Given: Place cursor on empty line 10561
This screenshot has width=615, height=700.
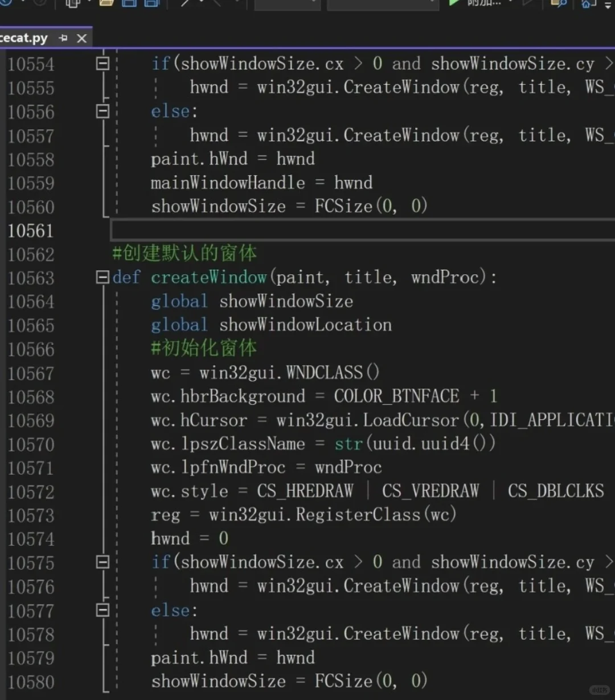Looking at the screenshot, I should pos(363,230).
